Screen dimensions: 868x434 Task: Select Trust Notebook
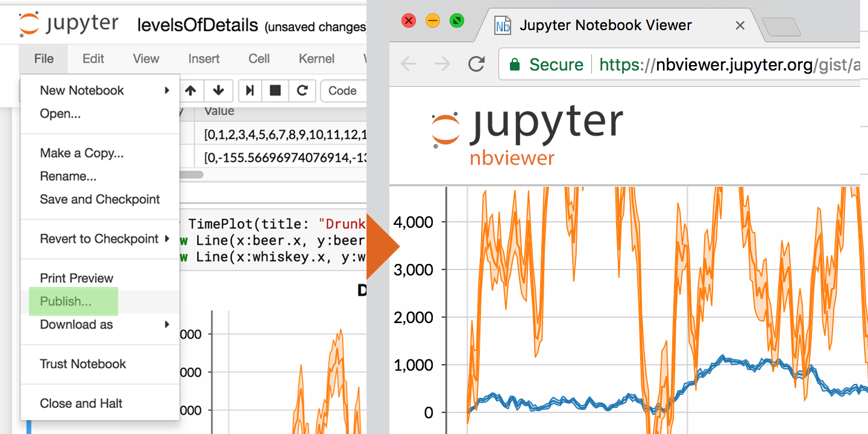click(100, 364)
